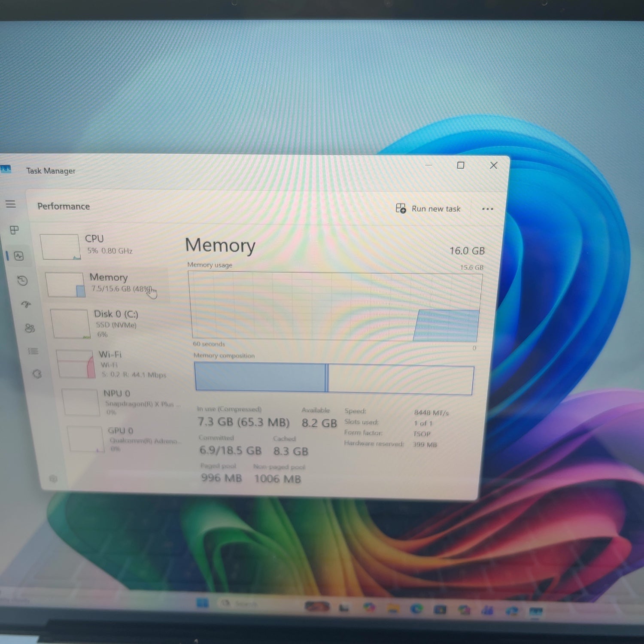
Task: Open the Details list icon in sidebar
Action: [x=33, y=351]
